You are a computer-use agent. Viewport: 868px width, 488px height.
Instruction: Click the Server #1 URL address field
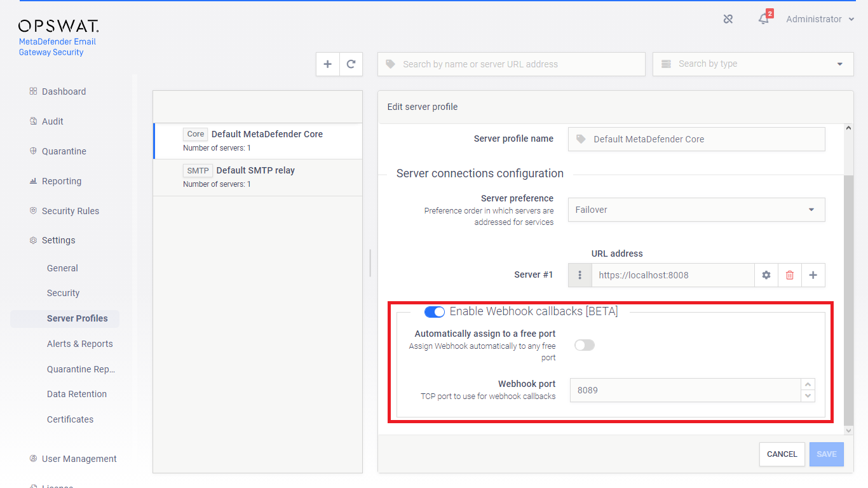pos(673,275)
